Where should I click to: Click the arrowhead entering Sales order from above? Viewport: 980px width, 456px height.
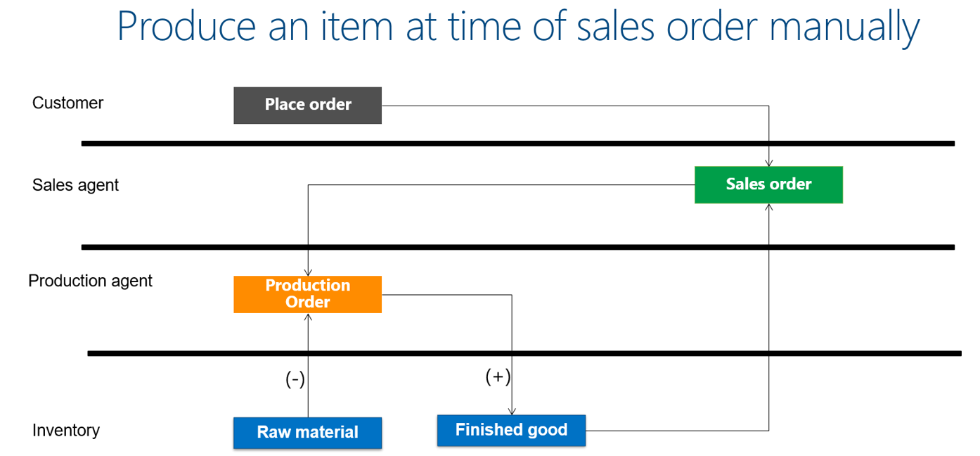pyautogui.click(x=769, y=163)
